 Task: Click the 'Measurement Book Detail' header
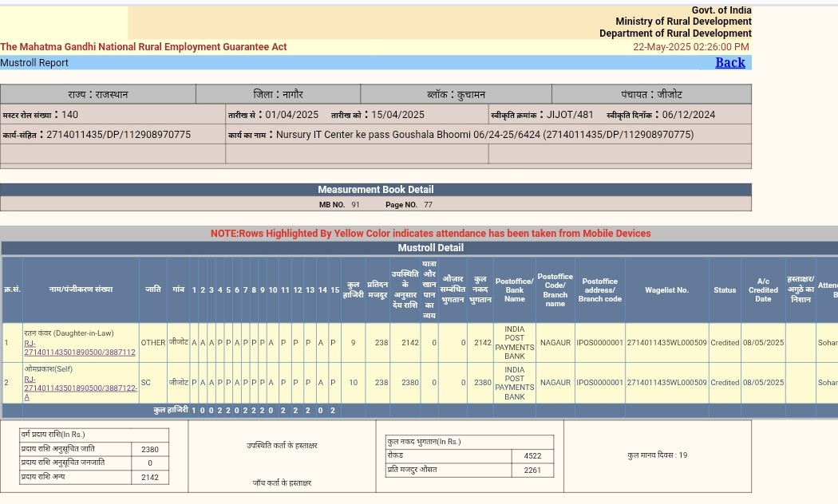click(x=376, y=190)
